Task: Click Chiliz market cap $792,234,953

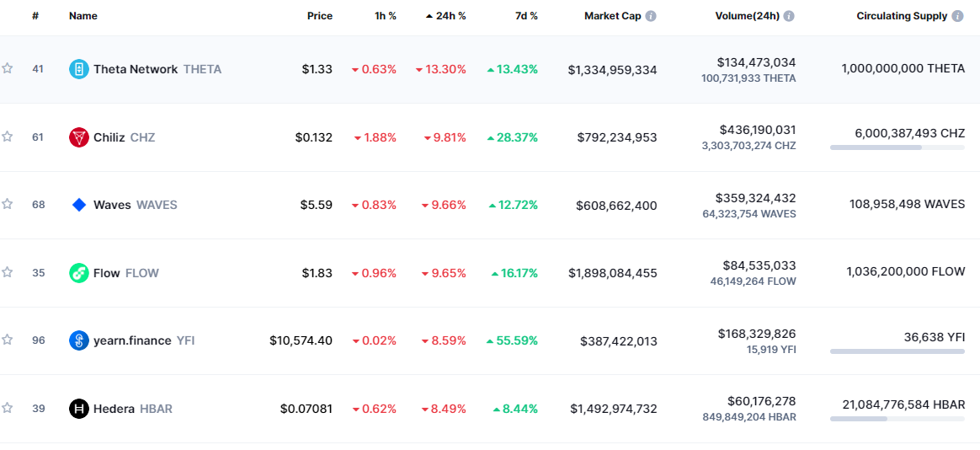Action: click(x=617, y=137)
